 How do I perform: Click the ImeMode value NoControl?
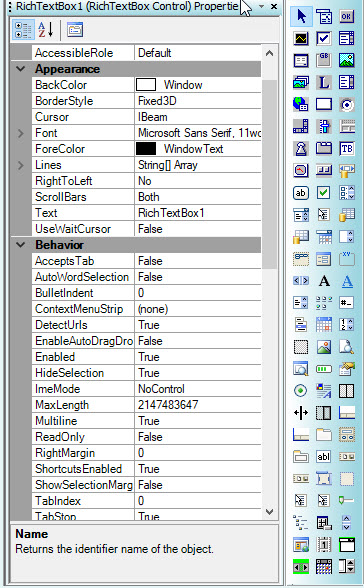click(161, 389)
